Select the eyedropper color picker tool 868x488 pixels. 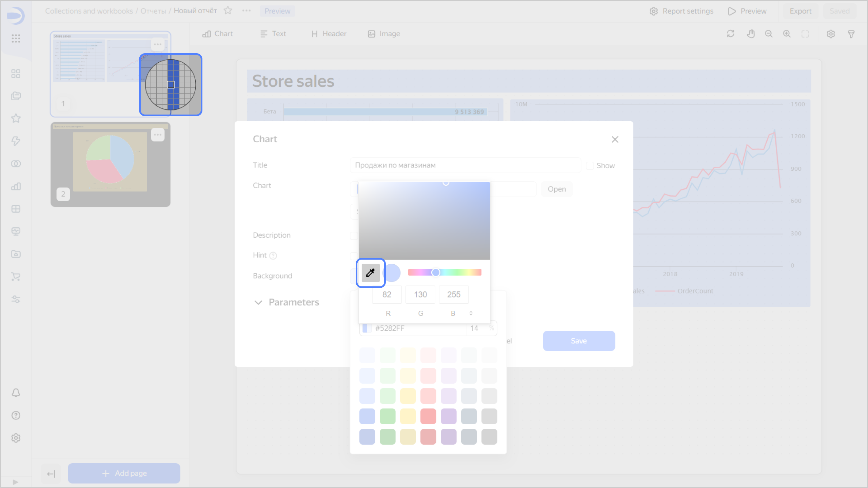(370, 273)
